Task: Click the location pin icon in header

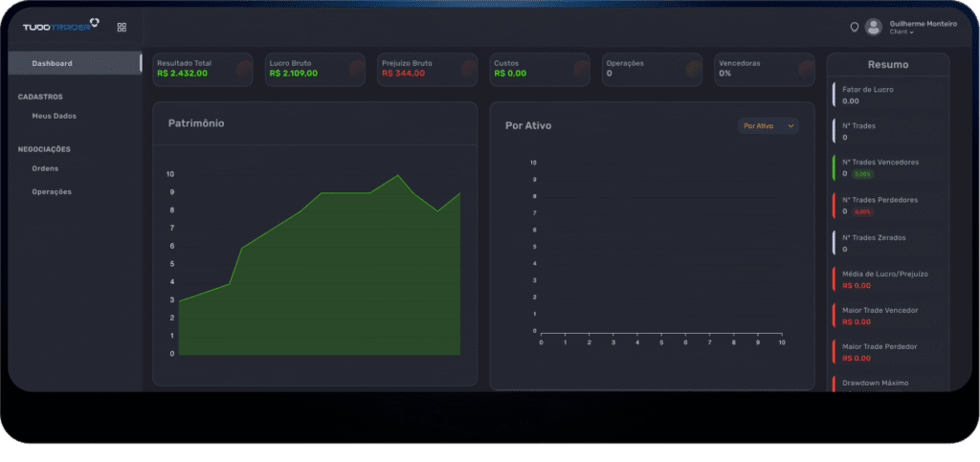Action: [855, 27]
